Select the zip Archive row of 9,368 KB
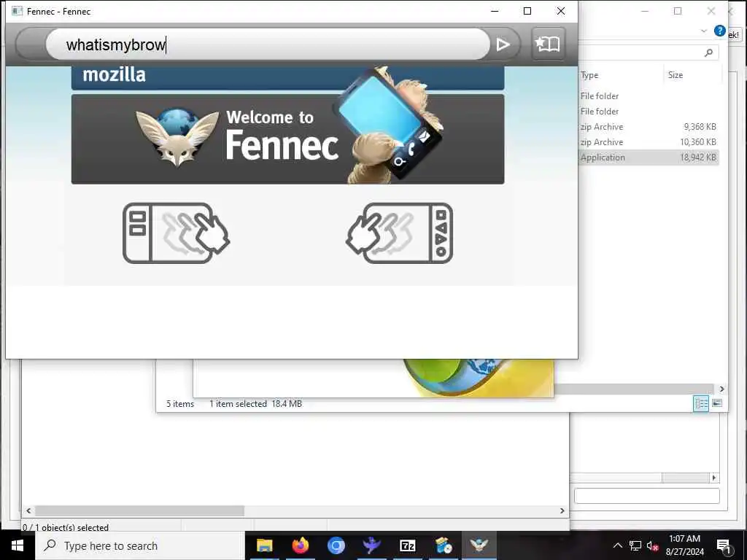This screenshot has width=747, height=560. point(649,127)
